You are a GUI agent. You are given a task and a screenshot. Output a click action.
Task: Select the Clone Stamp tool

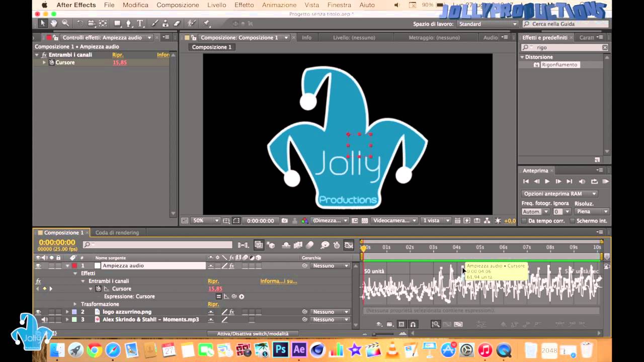tap(166, 23)
